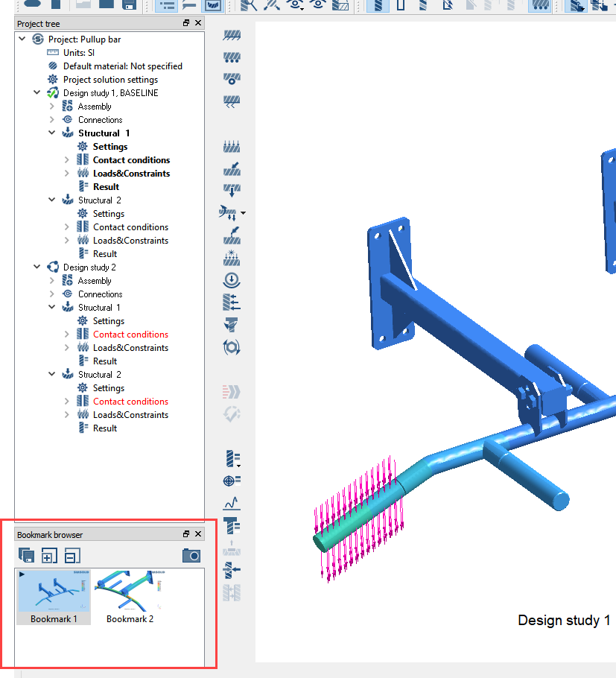
Task: Select the thermal load icon with star burst
Action: pyautogui.click(x=232, y=258)
